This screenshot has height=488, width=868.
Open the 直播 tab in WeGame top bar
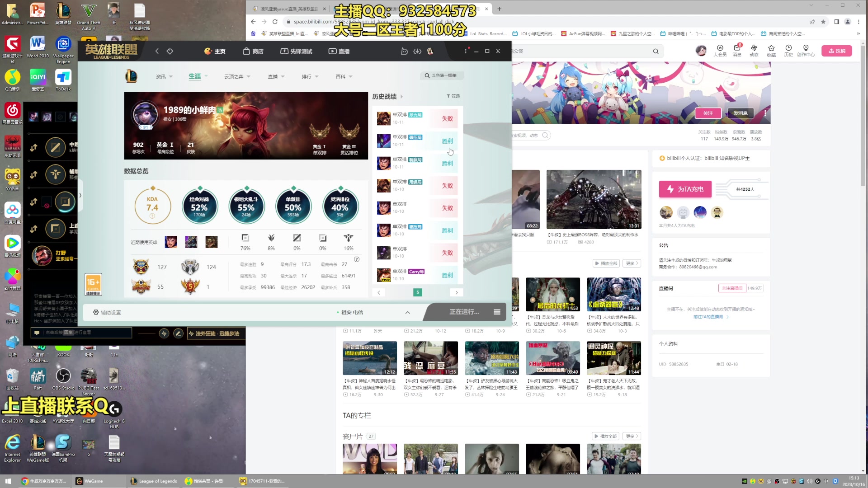click(339, 51)
